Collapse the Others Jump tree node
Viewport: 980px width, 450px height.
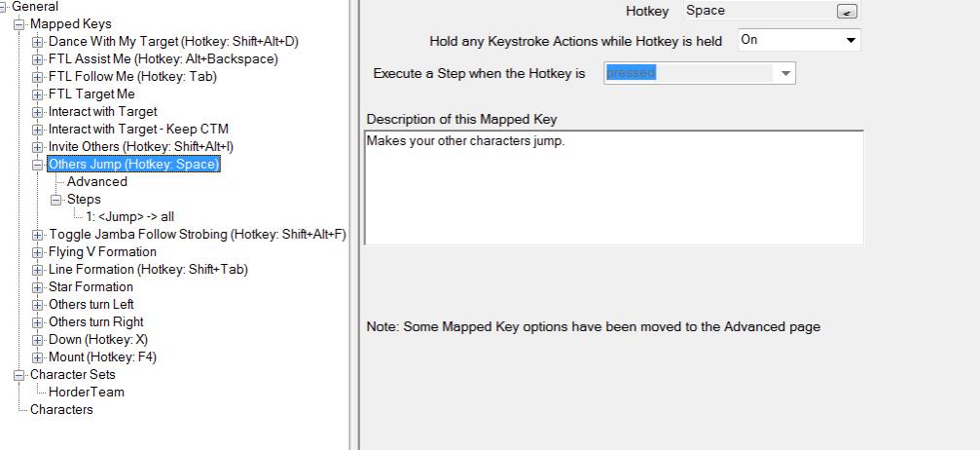tap(38, 165)
